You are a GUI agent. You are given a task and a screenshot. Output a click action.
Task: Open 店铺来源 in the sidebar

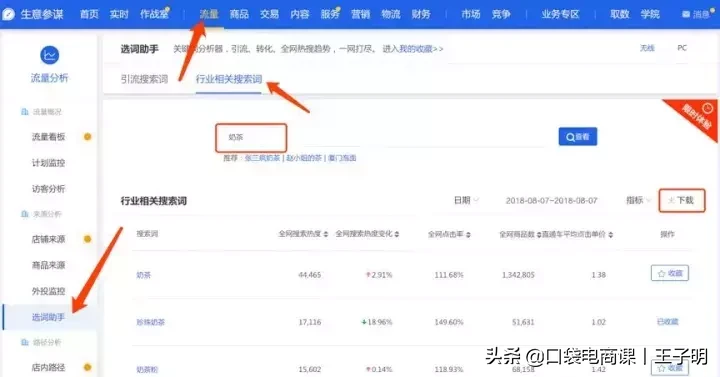(49, 239)
